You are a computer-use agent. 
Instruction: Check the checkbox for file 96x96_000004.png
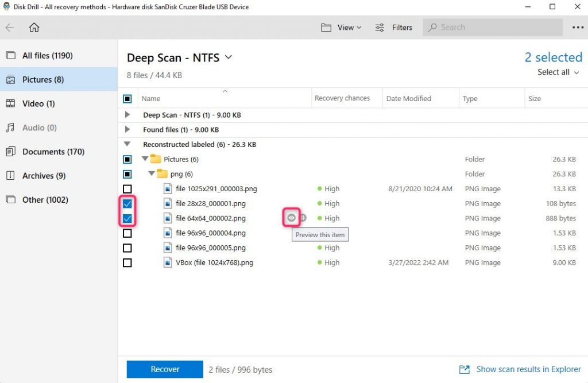[x=127, y=233]
